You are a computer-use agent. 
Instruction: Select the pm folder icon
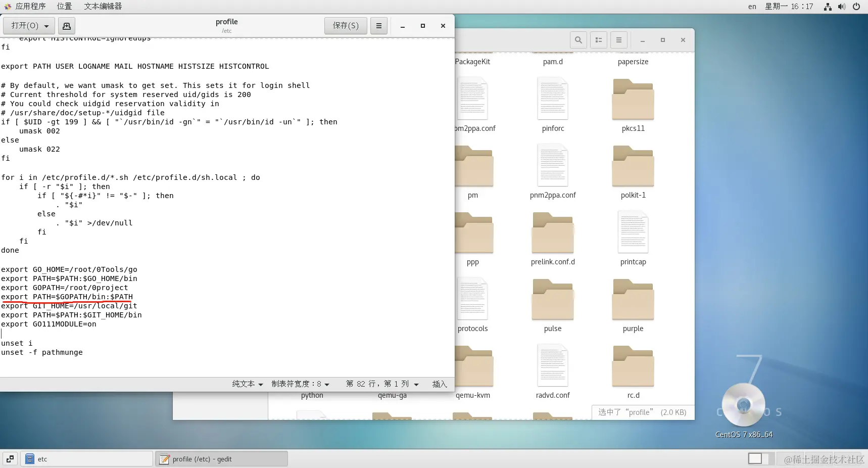(474, 166)
